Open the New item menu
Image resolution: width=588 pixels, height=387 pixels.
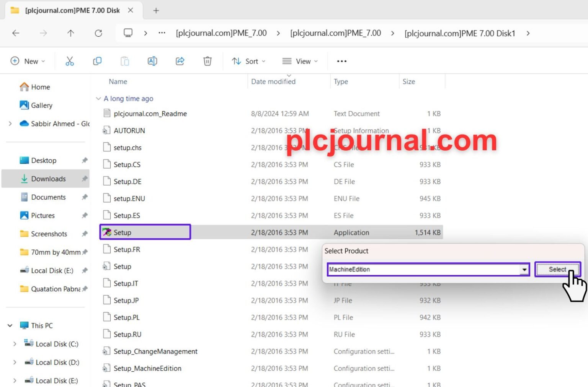click(x=28, y=61)
